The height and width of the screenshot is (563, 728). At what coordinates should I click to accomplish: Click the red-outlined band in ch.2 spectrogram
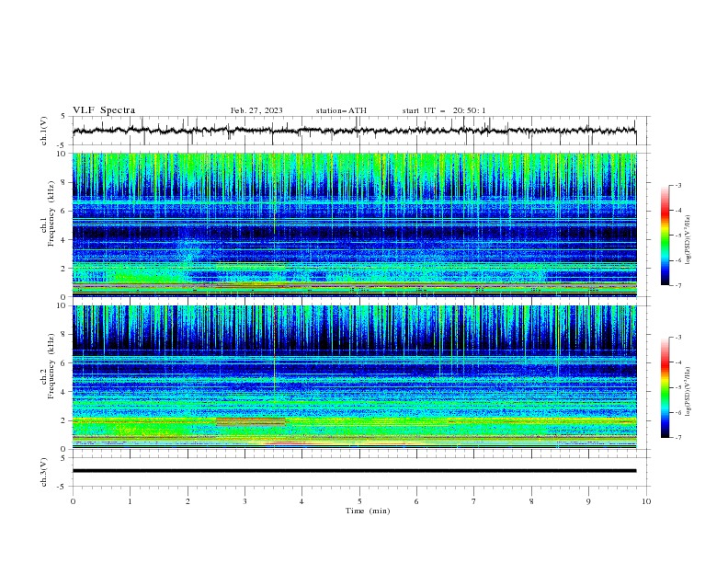(x=251, y=421)
